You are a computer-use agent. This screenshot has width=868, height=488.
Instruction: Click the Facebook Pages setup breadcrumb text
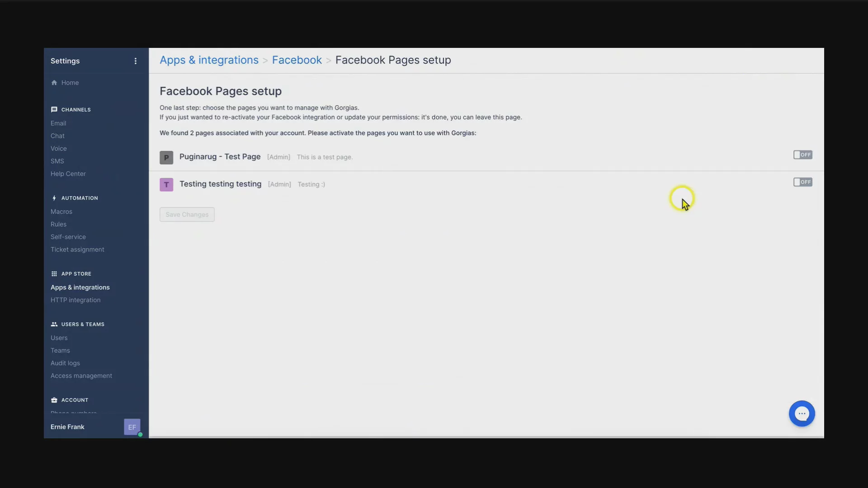pos(393,60)
